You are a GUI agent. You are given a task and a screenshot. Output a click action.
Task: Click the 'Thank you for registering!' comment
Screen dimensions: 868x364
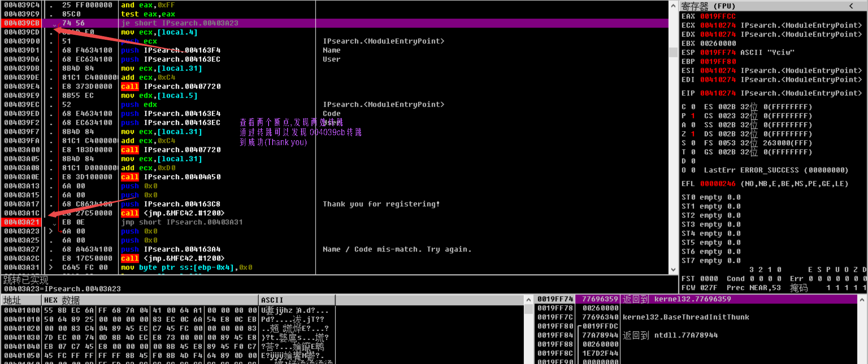pyautogui.click(x=381, y=204)
